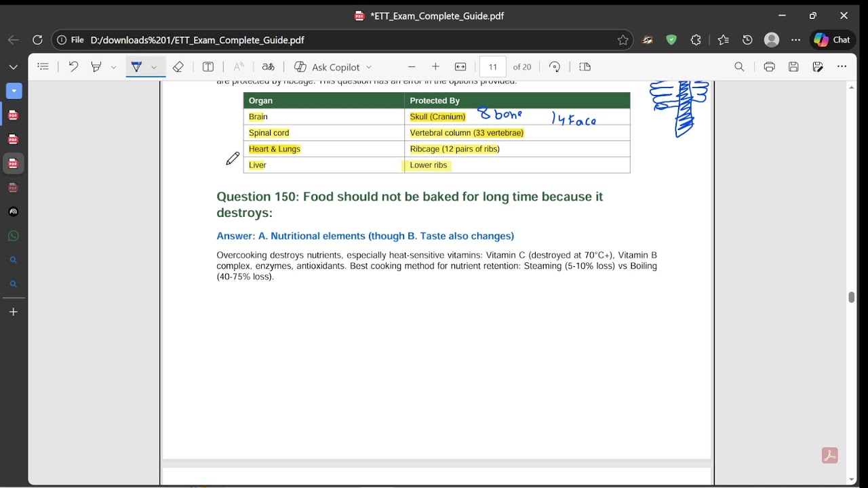This screenshot has height=488, width=868.
Task: Click the vertical scrollbar thumb
Action: (x=852, y=298)
